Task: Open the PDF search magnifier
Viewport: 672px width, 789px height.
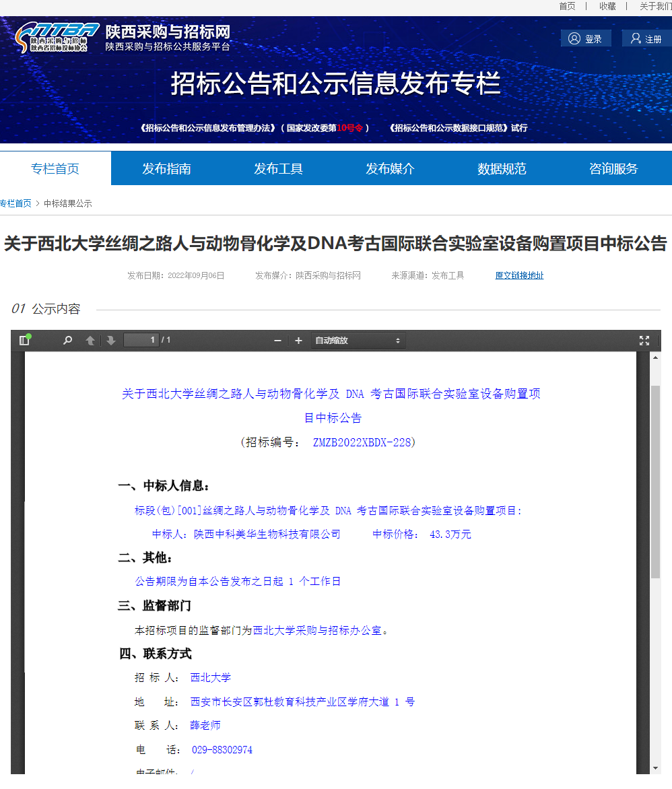Action: pyautogui.click(x=67, y=341)
